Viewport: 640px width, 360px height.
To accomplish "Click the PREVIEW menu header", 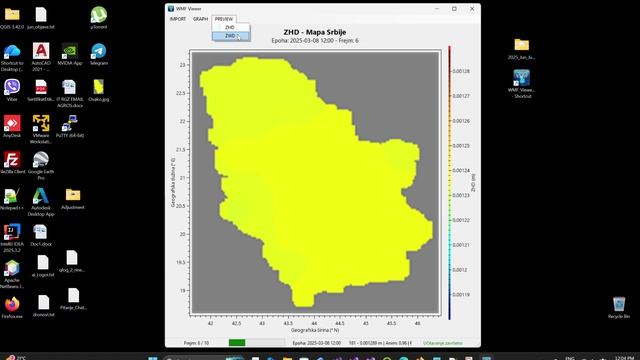I will 224,19.
